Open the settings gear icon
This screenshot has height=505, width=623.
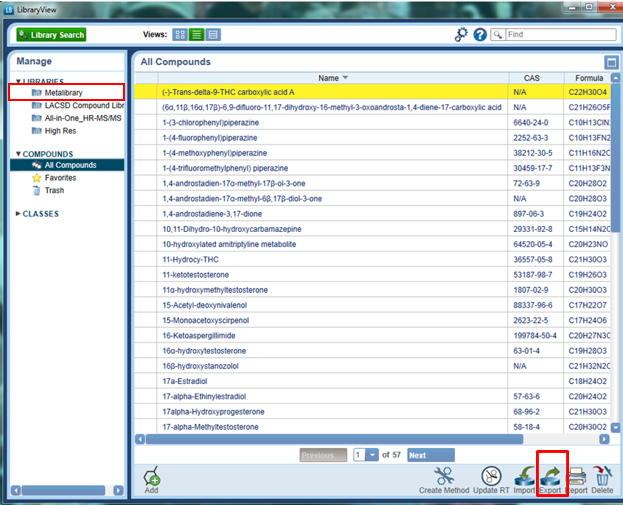click(x=461, y=34)
